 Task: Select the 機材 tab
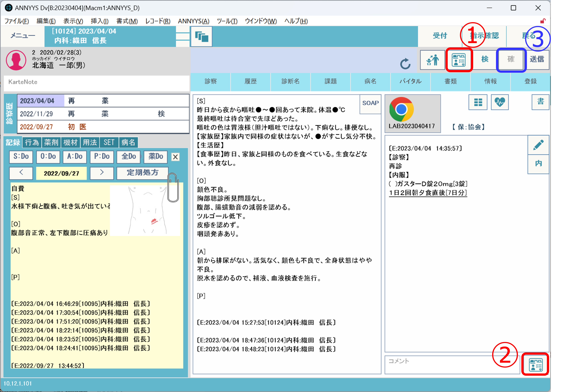(x=71, y=142)
